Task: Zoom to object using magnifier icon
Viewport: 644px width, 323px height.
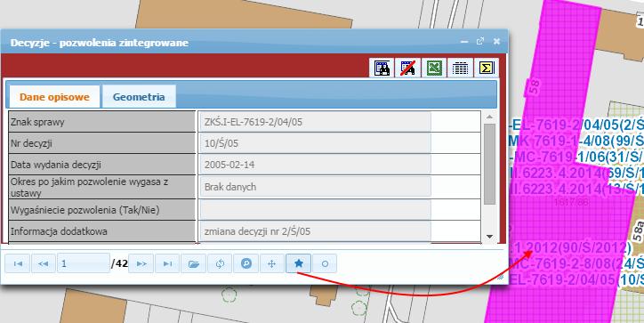Action: [246, 263]
